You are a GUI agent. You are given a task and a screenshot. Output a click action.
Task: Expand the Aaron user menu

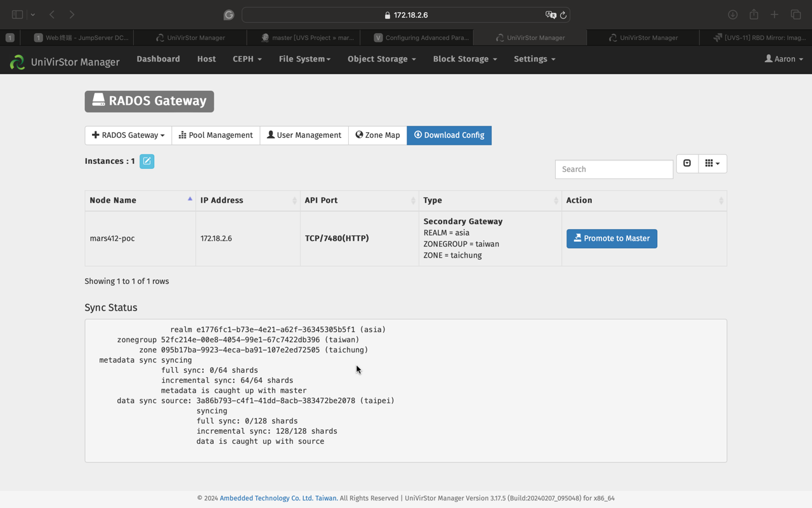(x=783, y=59)
